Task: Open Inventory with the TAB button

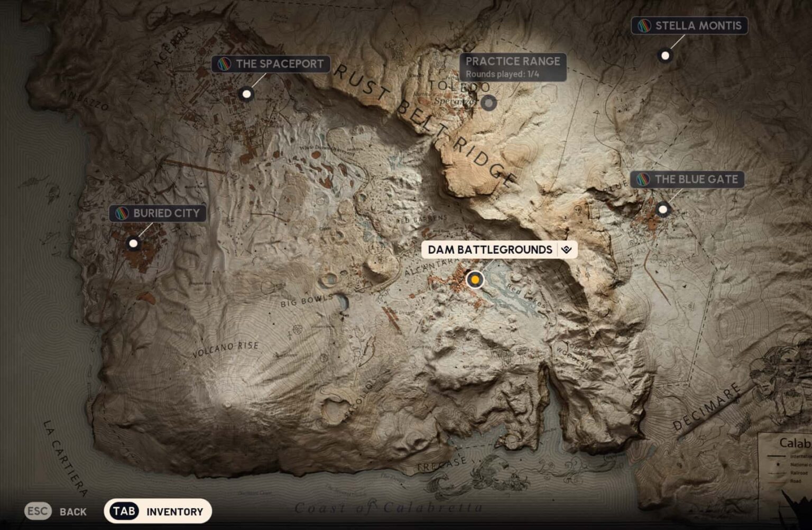Action: (158, 511)
